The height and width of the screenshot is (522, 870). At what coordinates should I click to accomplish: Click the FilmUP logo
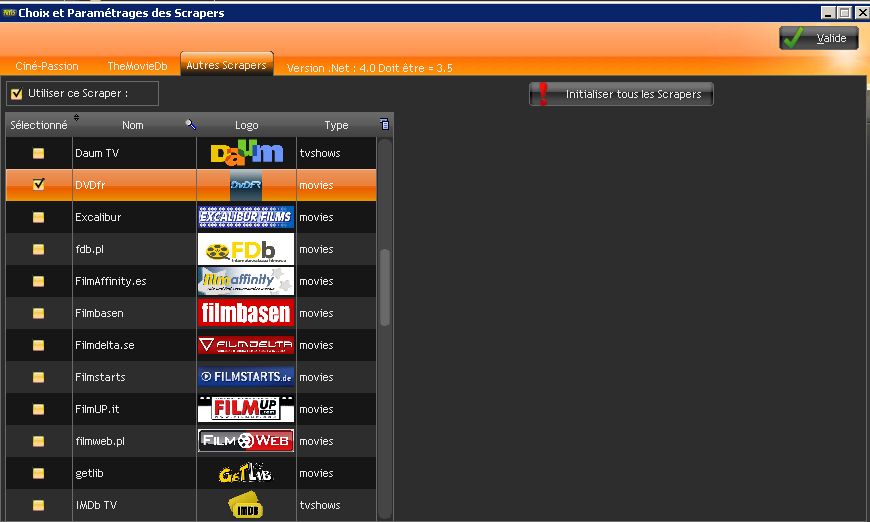246,409
